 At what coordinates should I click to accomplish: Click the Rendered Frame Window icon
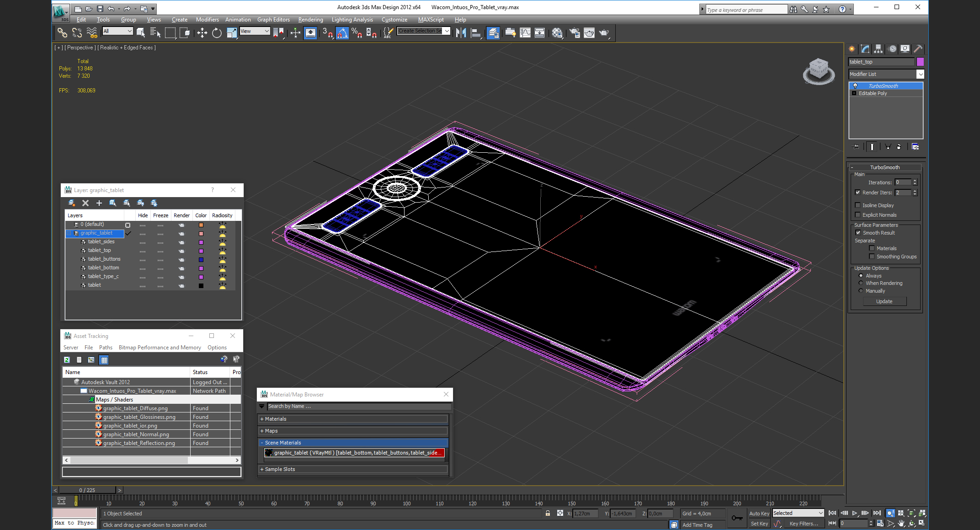(589, 32)
